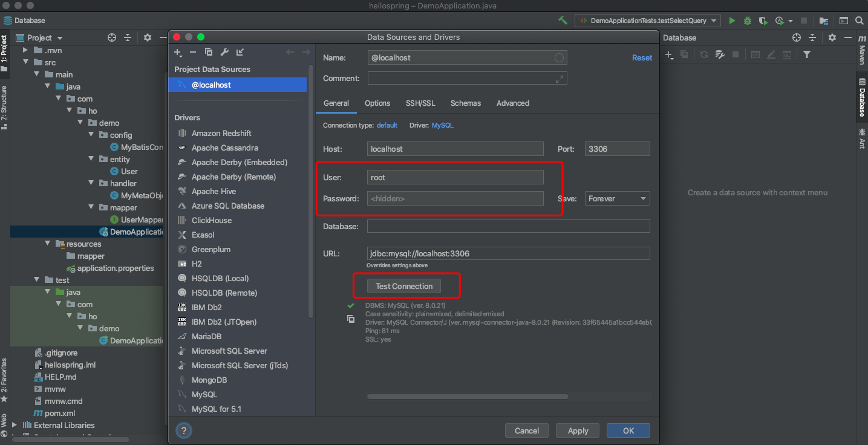Collapse the src folder

[25, 62]
